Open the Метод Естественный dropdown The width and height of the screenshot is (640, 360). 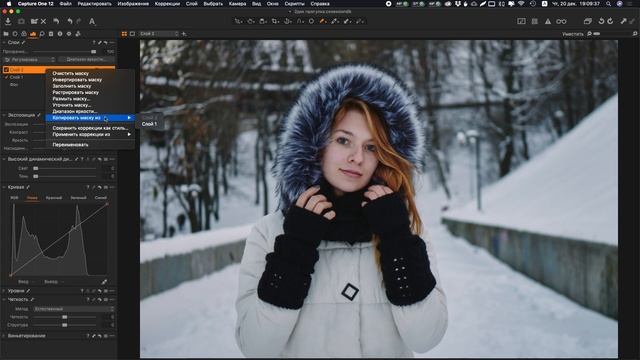73,309
